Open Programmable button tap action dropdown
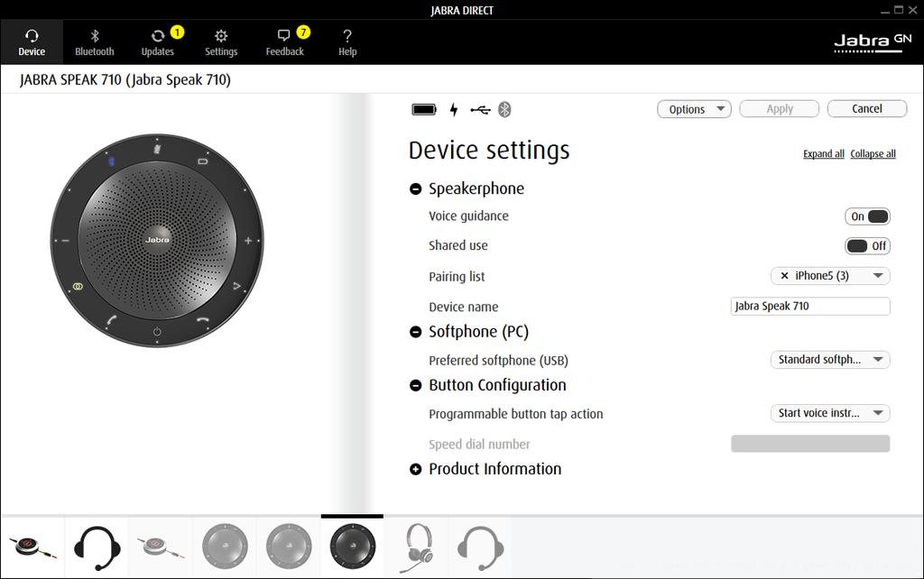This screenshot has width=924, height=579. coord(830,413)
